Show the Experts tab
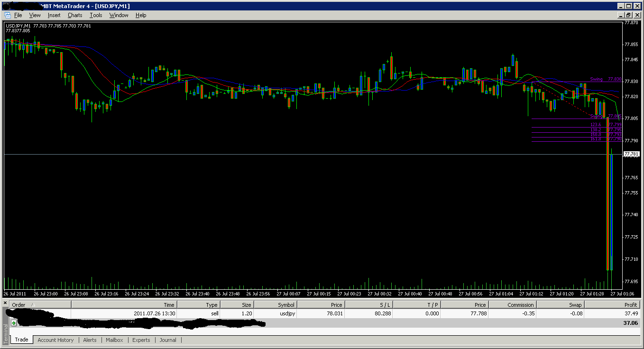 141,340
